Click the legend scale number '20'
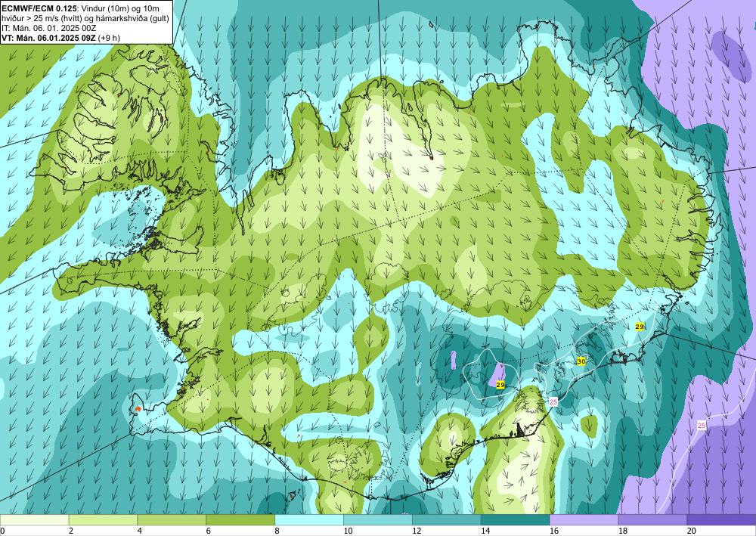The height and width of the screenshot is (536, 756). [x=692, y=531]
